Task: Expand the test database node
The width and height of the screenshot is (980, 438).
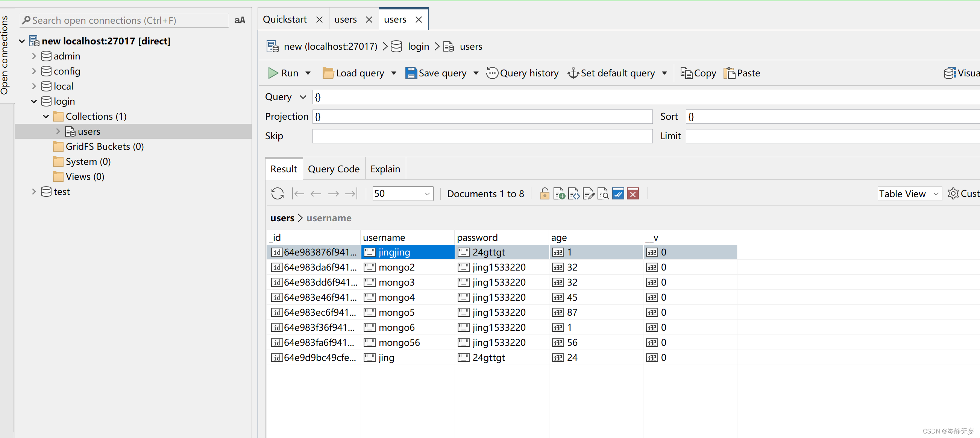Action: coord(34,192)
